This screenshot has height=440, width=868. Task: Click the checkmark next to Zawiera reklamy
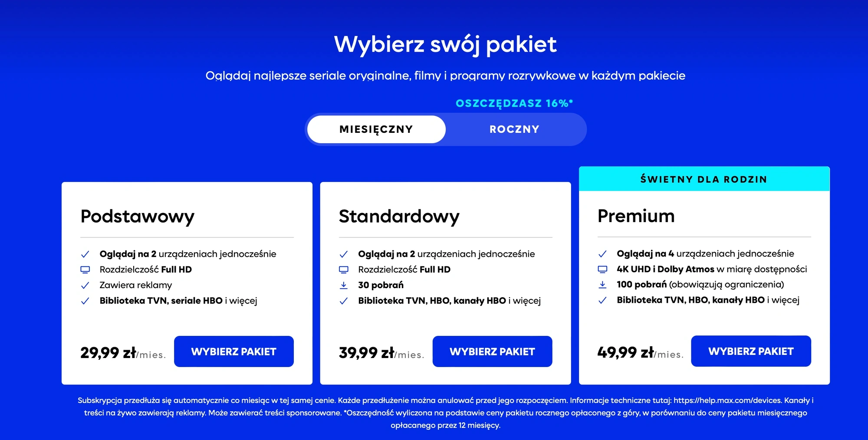85,285
